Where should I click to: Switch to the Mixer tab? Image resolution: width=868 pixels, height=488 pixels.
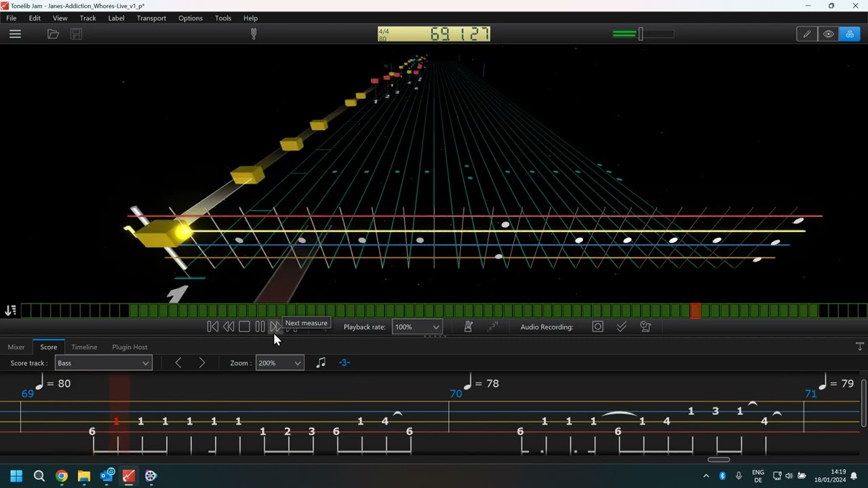[16, 347]
